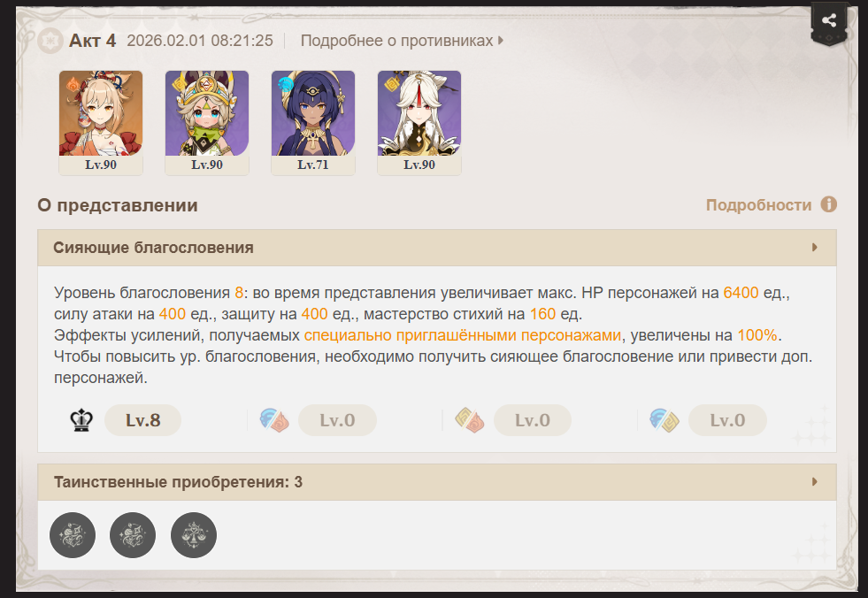Click the Geo-Pyro blessing element icon
The width and height of the screenshot is (868, 598).
[x=470, y=420]
